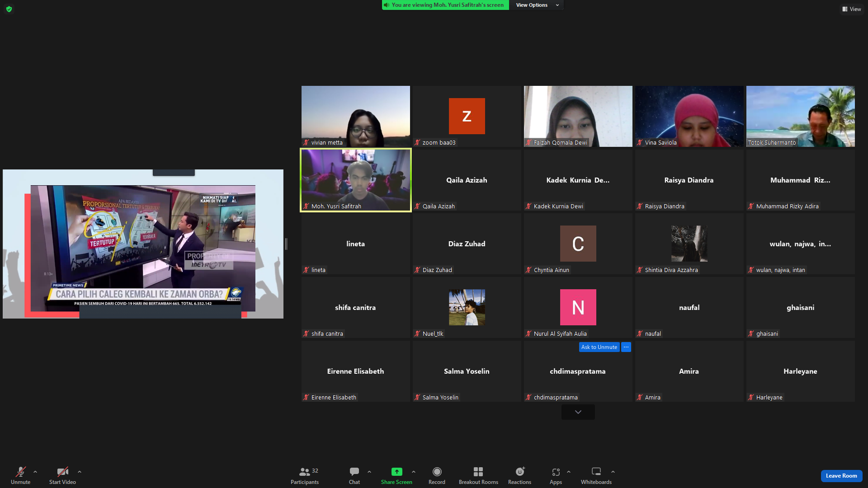
Task: Open the View Options dropdown
Action: [x=537, y=5]
